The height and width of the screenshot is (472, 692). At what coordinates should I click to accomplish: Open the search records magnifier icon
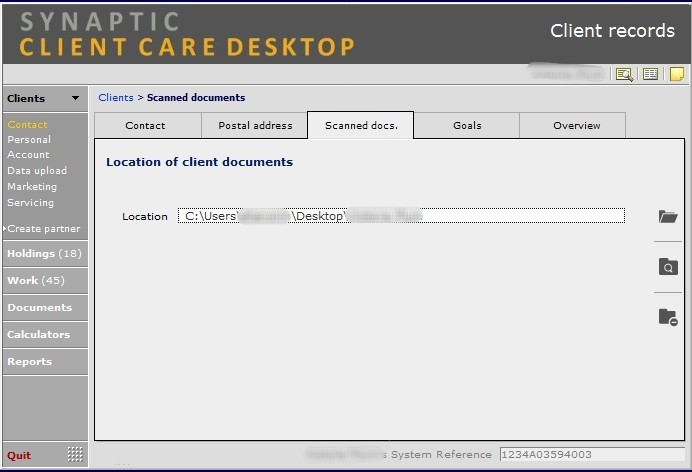click(624, 74)
